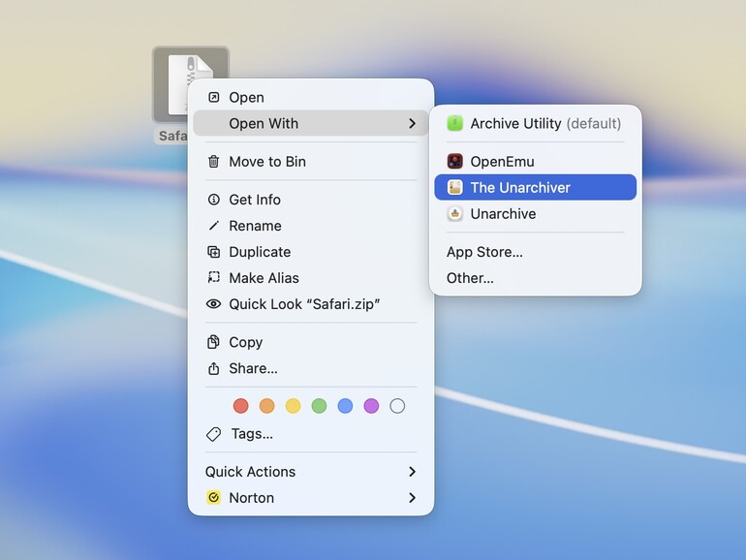Screen dimensions: 746x560
Task: Apply the green tag color
Action: (320, 406)
